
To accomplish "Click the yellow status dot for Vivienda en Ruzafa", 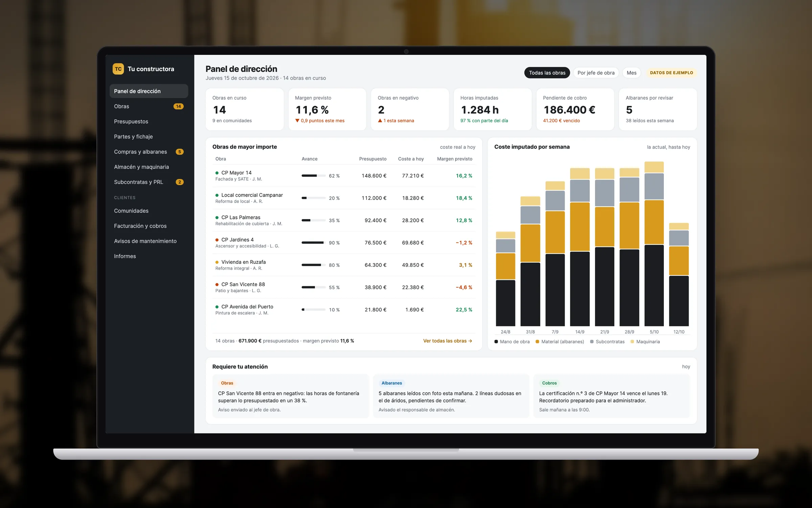I will tap(217, 262).
